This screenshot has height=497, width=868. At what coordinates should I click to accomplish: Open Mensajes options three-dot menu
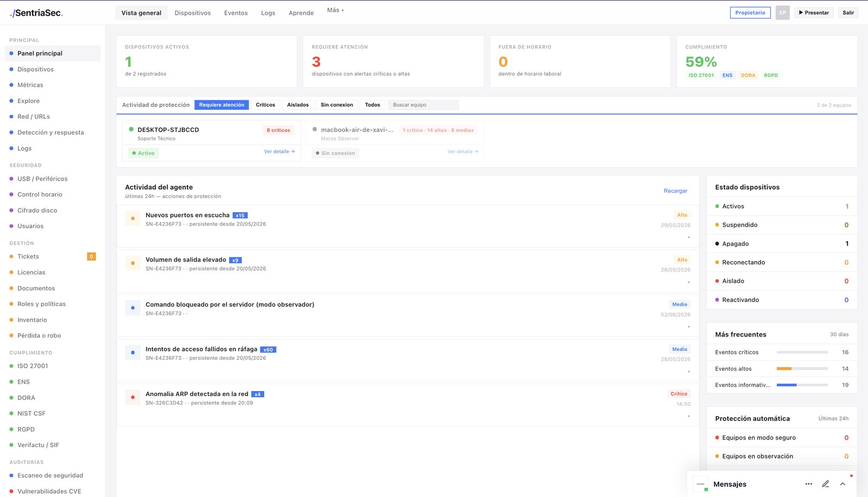[x=808, y=484]
